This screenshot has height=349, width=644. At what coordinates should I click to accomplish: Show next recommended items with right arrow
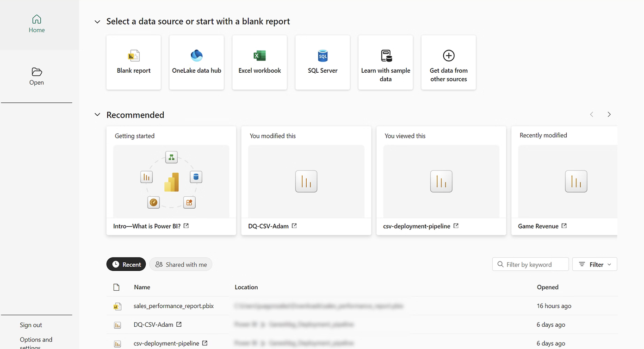coord(609,114)
